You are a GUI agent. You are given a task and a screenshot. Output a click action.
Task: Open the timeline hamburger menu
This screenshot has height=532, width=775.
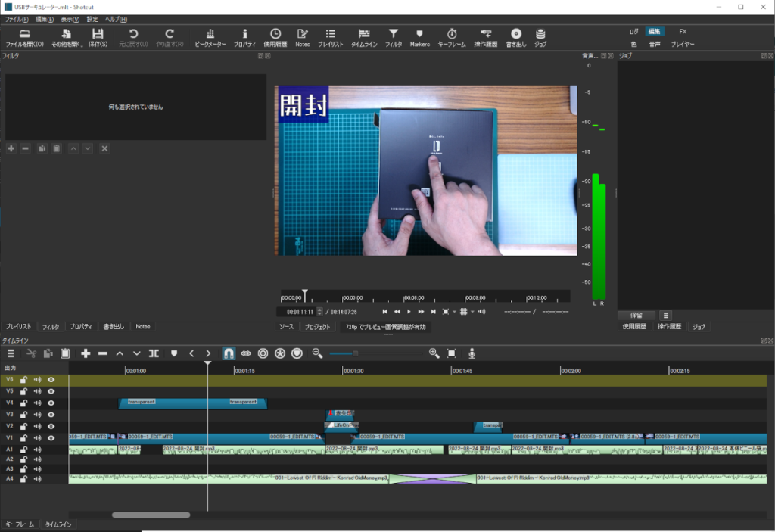(11, 353)
